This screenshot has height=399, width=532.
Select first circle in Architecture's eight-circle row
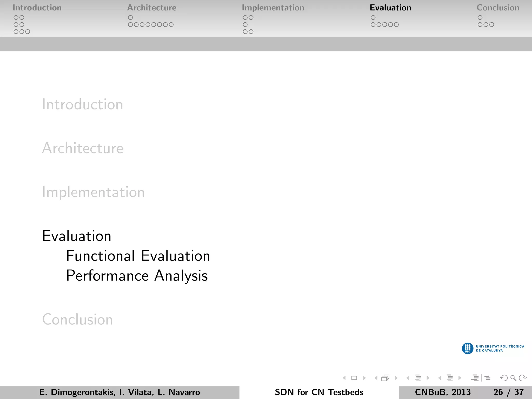tap(130, 25)
